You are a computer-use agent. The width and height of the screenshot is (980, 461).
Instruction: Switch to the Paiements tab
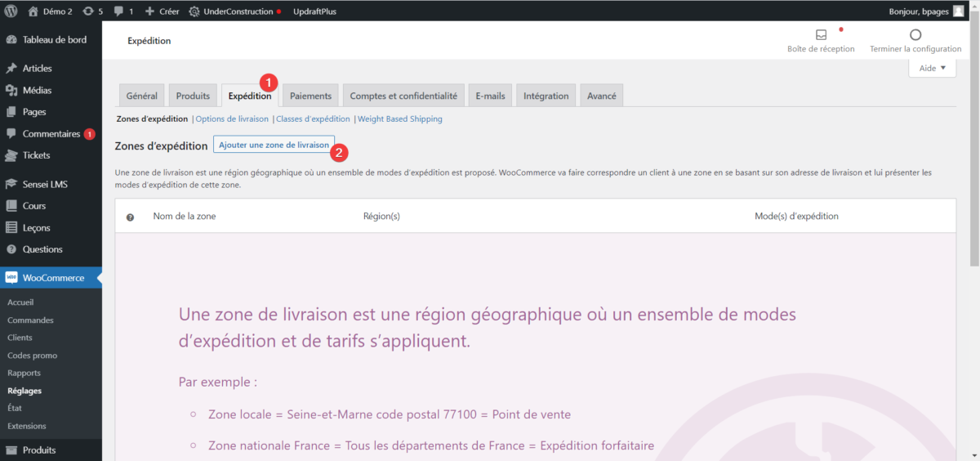(310, 96)
